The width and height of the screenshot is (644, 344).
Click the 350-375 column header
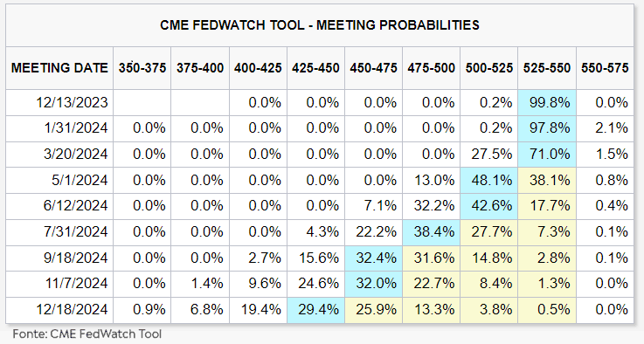coord(142,68)
